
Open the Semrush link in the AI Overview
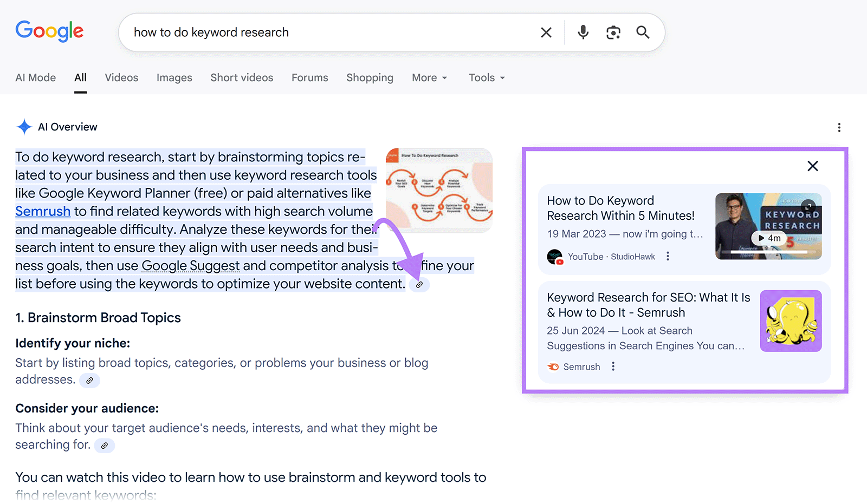click(43, 211)
